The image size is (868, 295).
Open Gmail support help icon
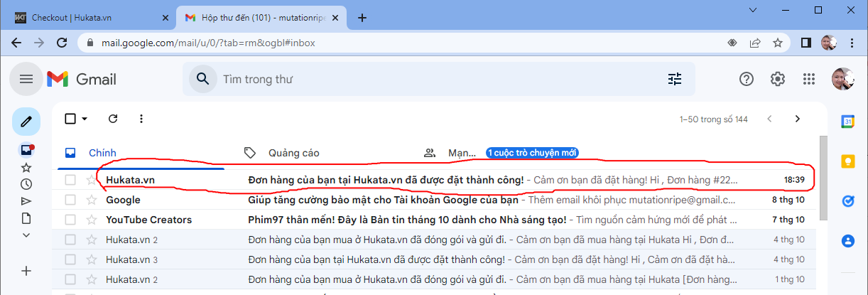(747, 79)
